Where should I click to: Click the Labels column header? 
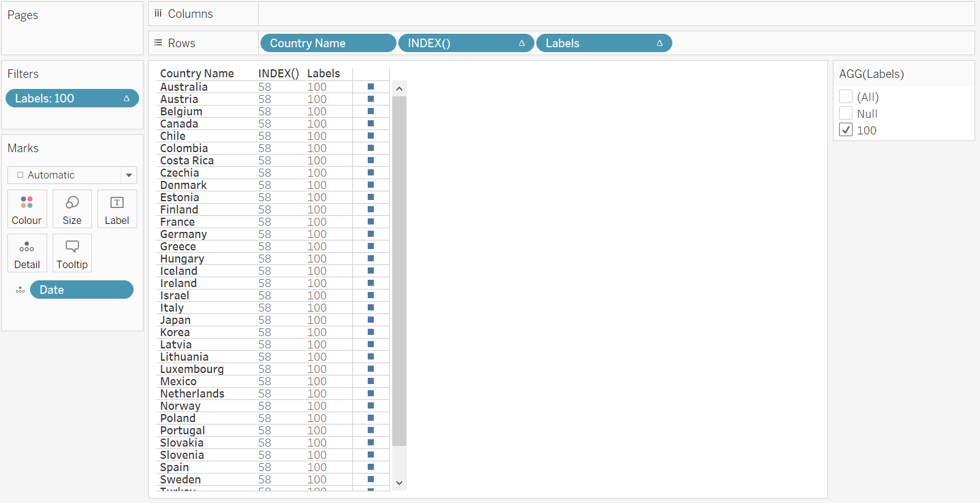323,74
